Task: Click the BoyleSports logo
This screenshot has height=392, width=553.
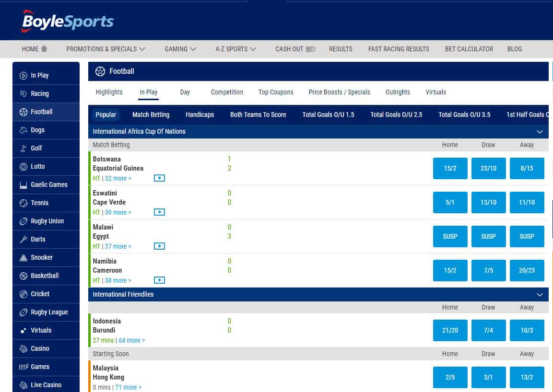Action: point(67,21)
